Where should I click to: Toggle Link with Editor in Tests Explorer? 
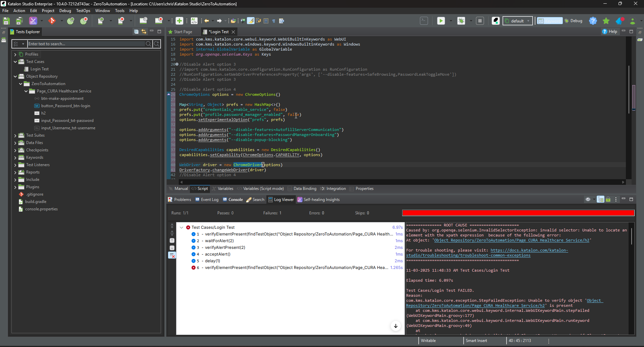144,31
